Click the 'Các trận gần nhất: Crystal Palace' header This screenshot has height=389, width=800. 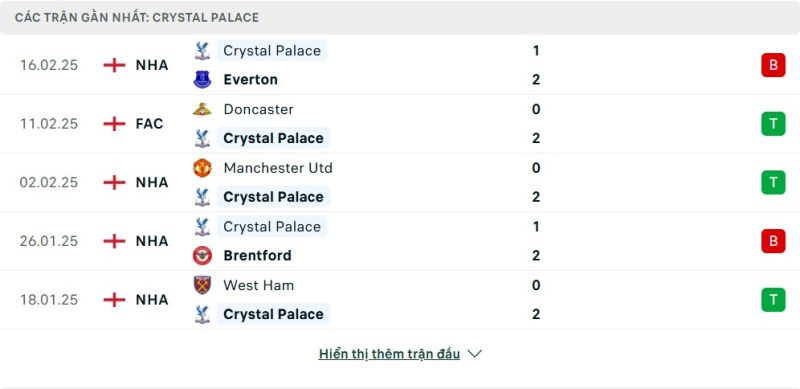tap(137, 18)
